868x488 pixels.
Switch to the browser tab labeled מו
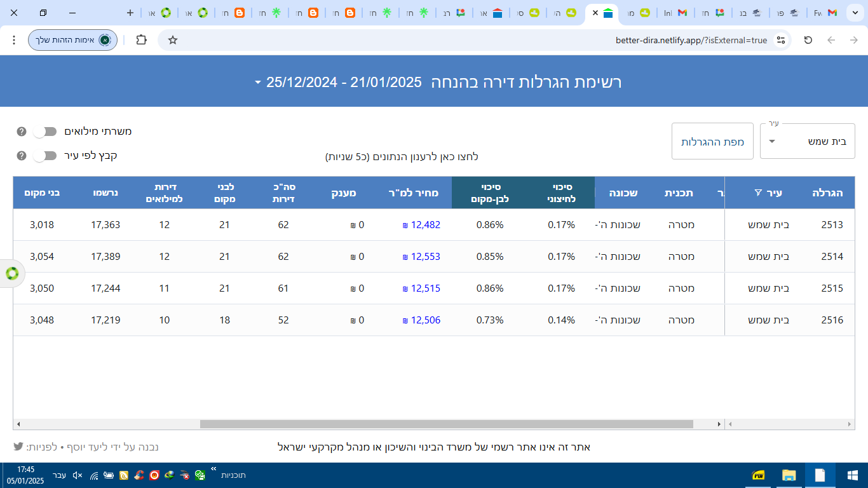coord(637,13)
